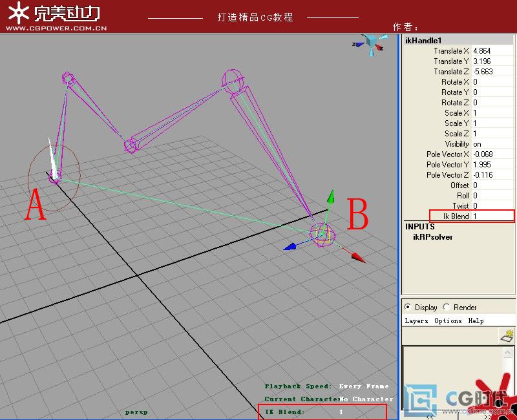Viewport: 517px width, 420px height.
Task: Click the Twist value field
Action: pyautogui.click(x=492, y=205)
